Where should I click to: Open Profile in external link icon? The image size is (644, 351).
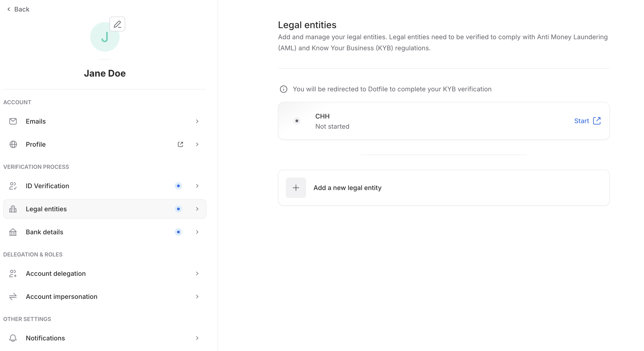click(x=180, y=144)
